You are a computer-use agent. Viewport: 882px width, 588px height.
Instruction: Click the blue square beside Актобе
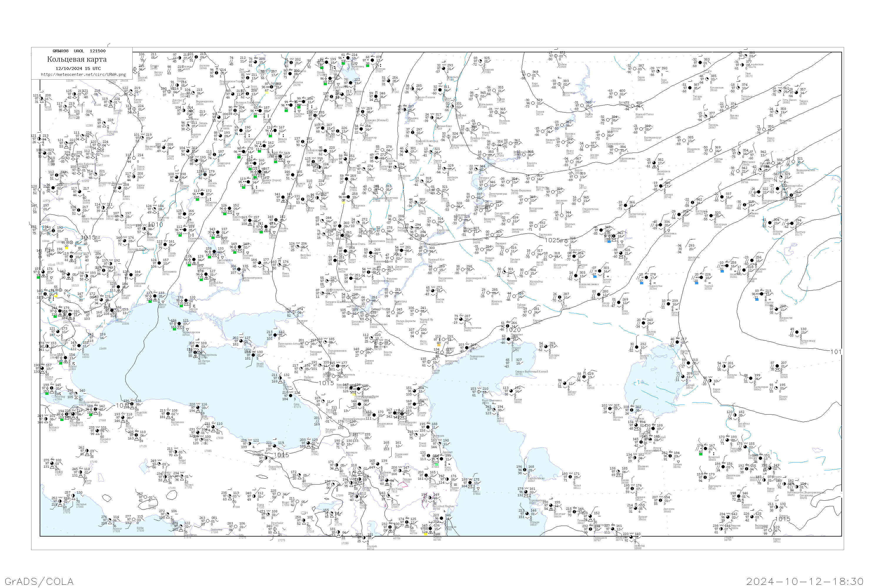[x=595, y=276]
